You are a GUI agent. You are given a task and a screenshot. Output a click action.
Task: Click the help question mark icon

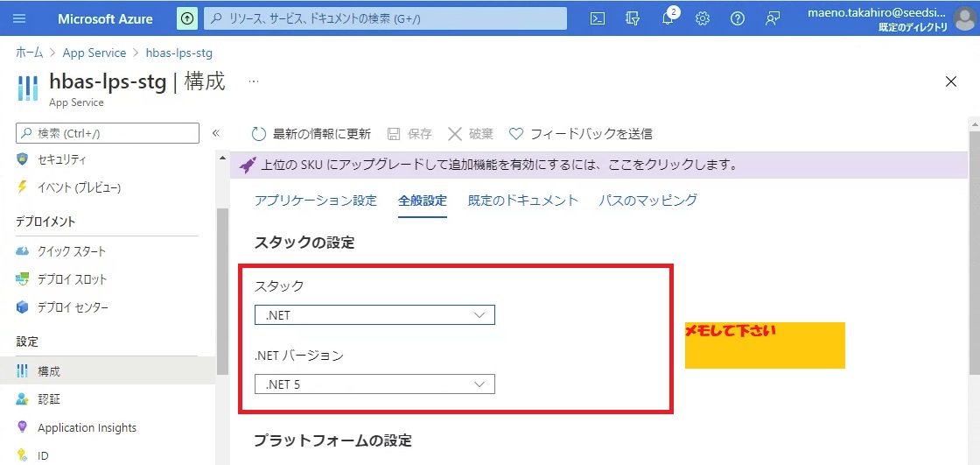738,18
